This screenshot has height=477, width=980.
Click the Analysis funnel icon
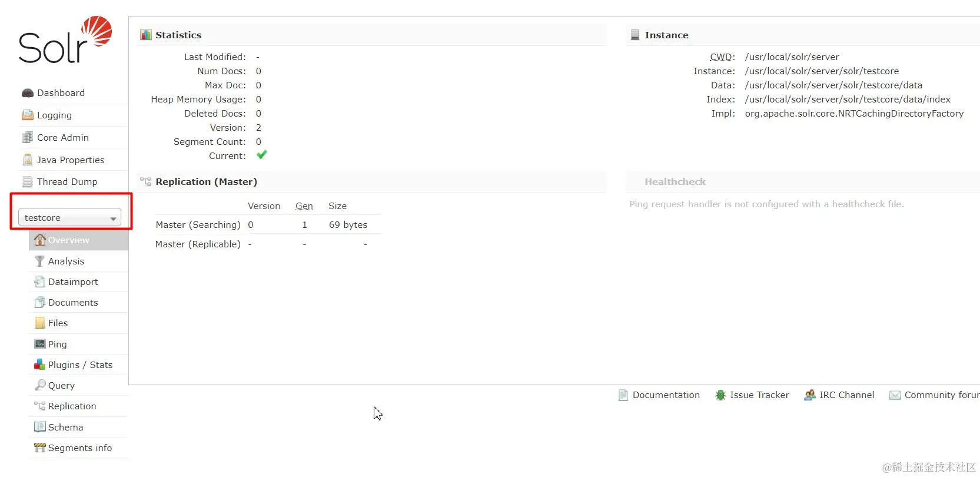tap(39, 261)
